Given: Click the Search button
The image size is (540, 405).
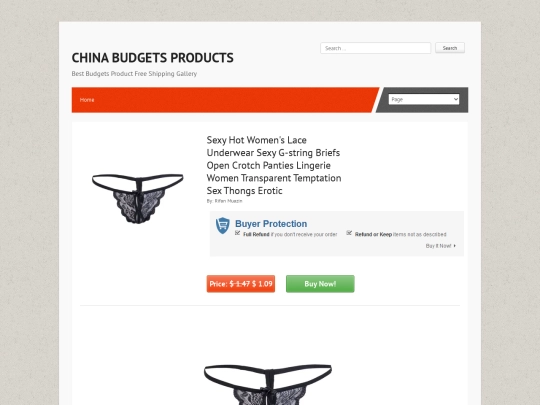Looking at the screenshot, I should click(450, 48).
